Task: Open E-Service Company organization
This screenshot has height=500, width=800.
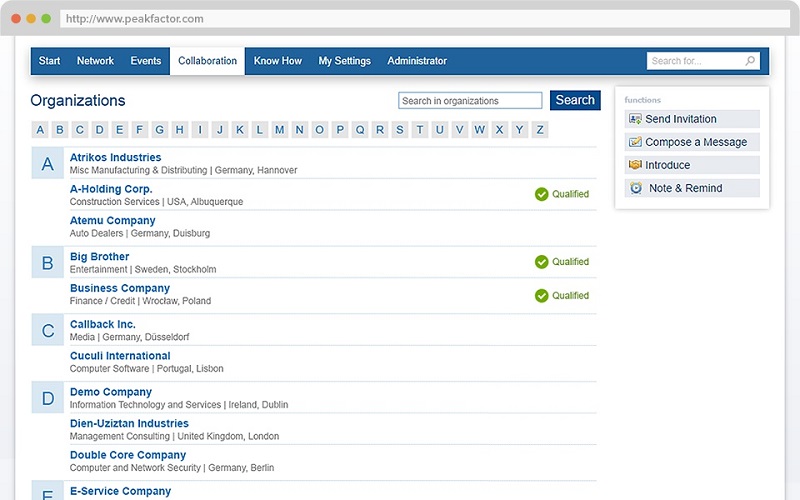Action: pyautogui.click(x=120, y=491)
